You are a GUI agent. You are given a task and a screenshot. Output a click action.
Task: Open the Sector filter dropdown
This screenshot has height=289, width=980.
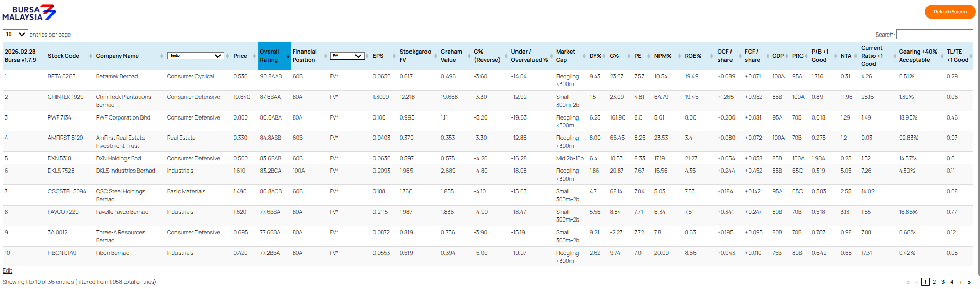pos(195,56)
